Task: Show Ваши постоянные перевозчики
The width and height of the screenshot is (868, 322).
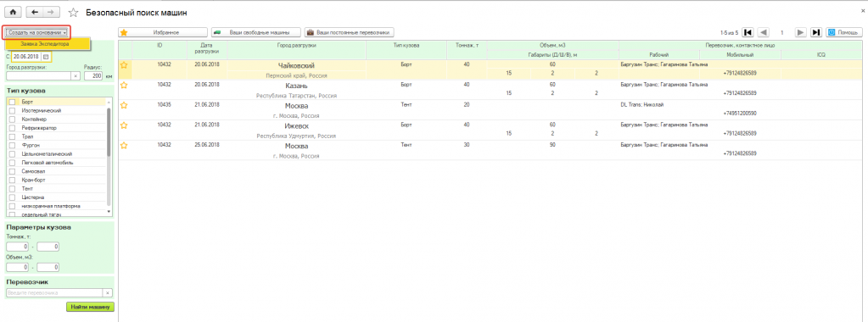Action: 350,33
